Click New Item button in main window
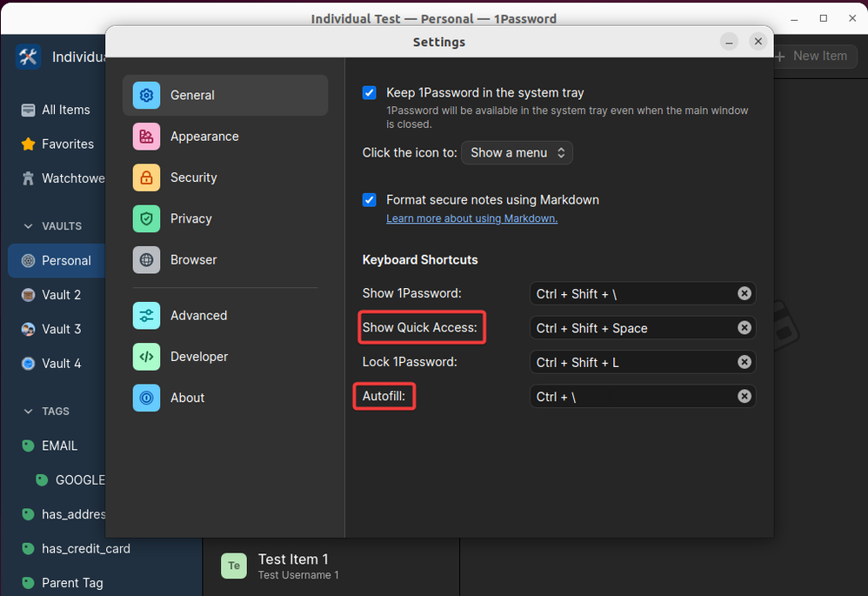 pyautogui.click(x=814, y=56)
